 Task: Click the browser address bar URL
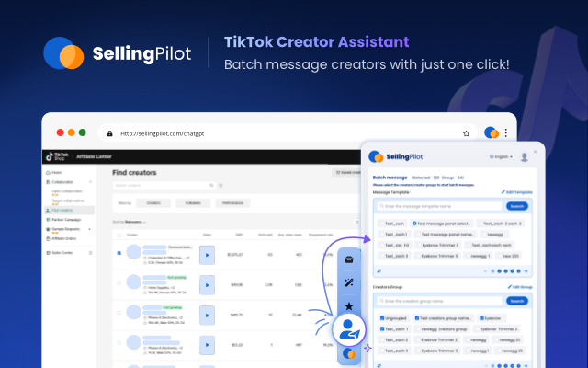point(162,133)
